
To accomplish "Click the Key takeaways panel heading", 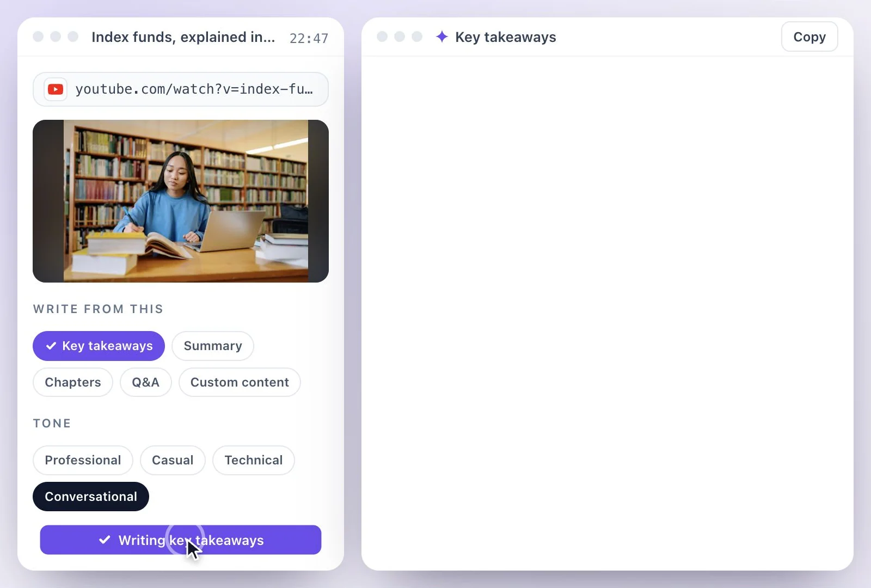I will tap(506, 37).
